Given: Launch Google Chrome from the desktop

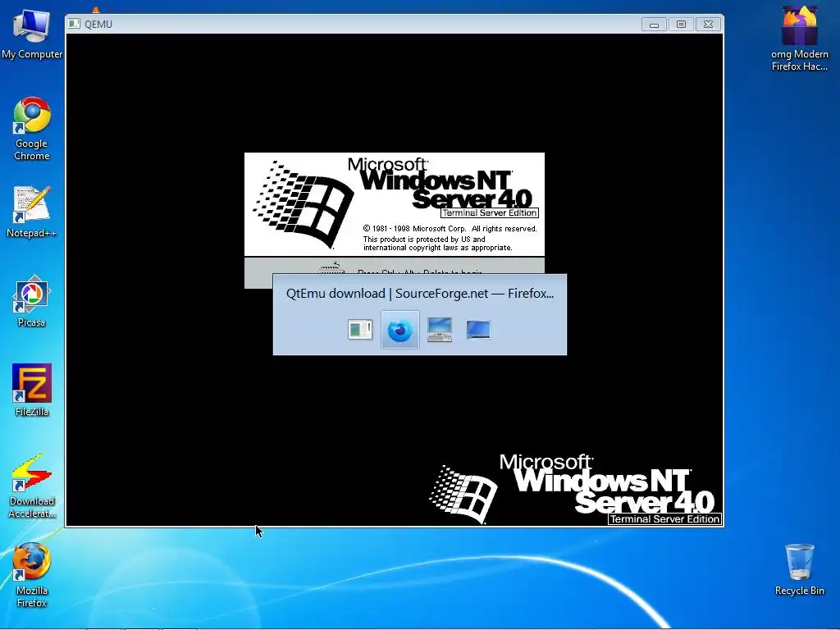Looking at the screenshot, I should click(32, 129).
